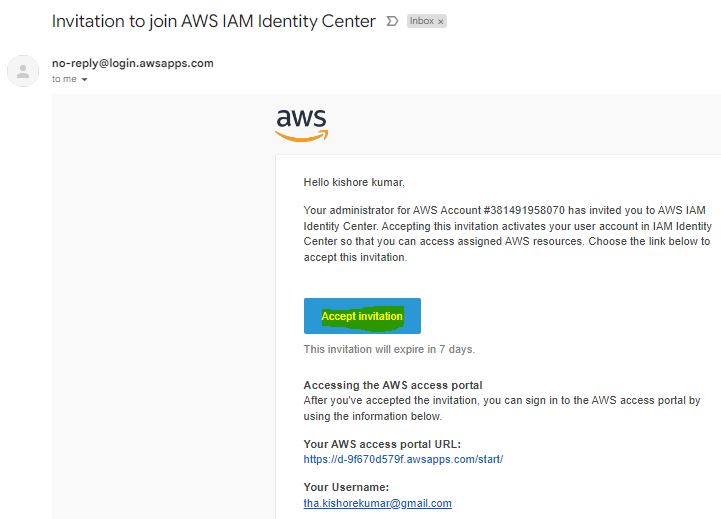721x519 pixels.
Task: Click the "After you've accepted the invitation" paragraph
Action: point(500,408)
